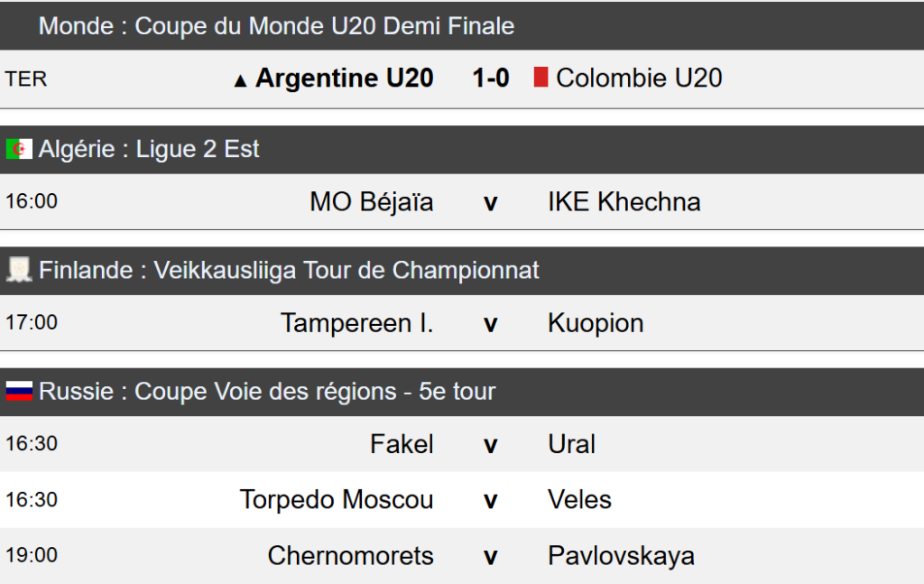The image size is (924, 584).
Task: Open the Finlande Veikkausliiga Tour de Championnat header
Action: coord(289,270)
